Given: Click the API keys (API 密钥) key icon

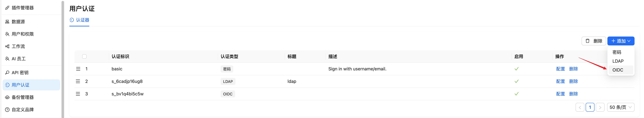Looking at the screenshot, I should point(7,73).
